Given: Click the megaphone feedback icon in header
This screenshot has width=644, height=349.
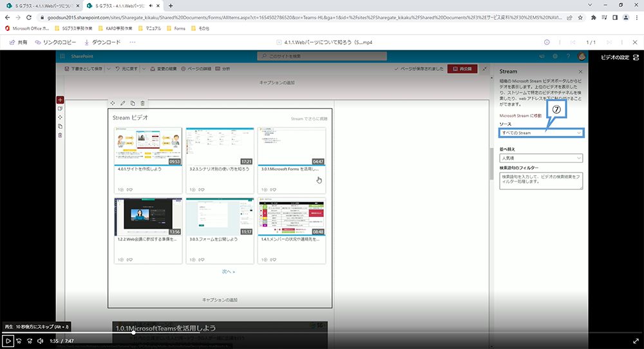Looking at the screenshot, I should pyautogui.click(x=542, y=56).
